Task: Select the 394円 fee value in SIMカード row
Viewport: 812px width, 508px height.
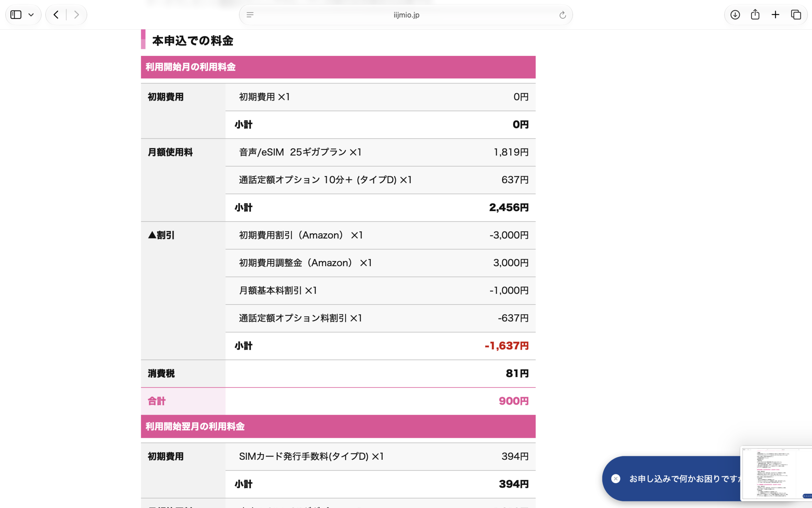Action: [x=515, y=456]
